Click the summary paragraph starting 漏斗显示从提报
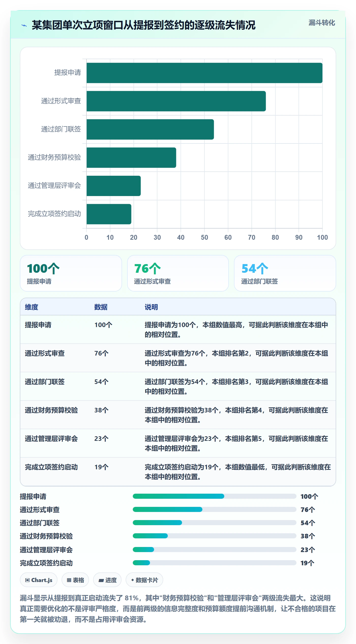 (178, 609)
